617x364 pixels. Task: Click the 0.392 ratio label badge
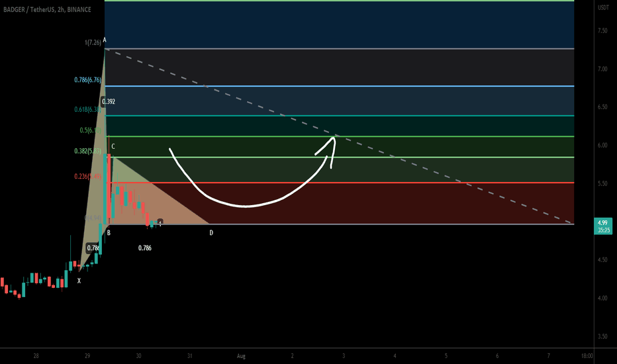(108, 101)
